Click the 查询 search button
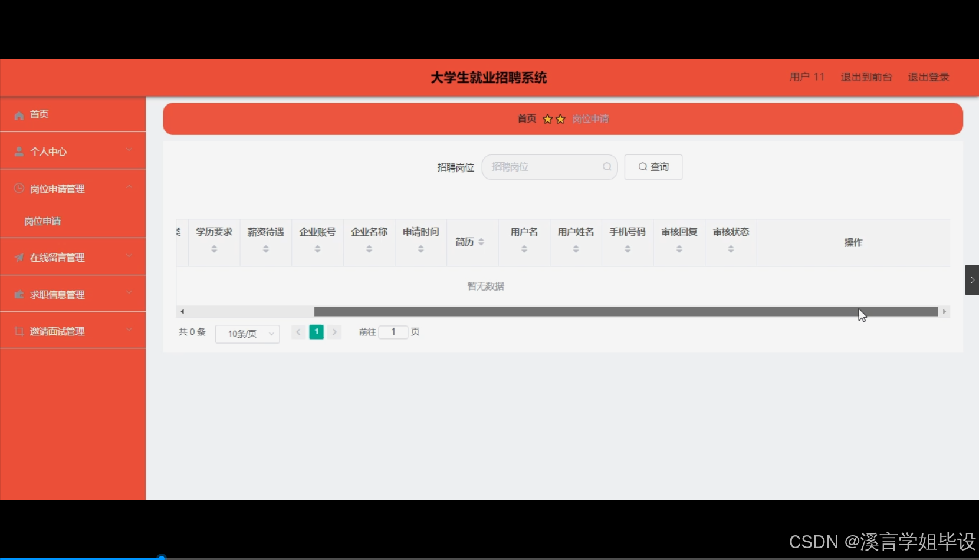 click(x=653, y=167)
